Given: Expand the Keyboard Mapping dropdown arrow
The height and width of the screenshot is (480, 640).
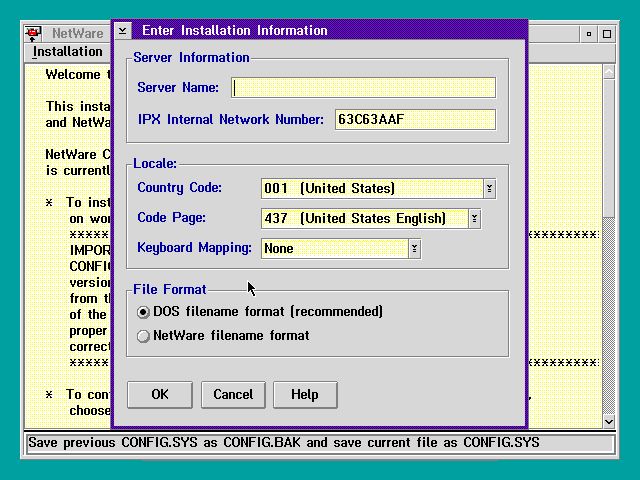Looking at the screenshot, I should [414, 249].
